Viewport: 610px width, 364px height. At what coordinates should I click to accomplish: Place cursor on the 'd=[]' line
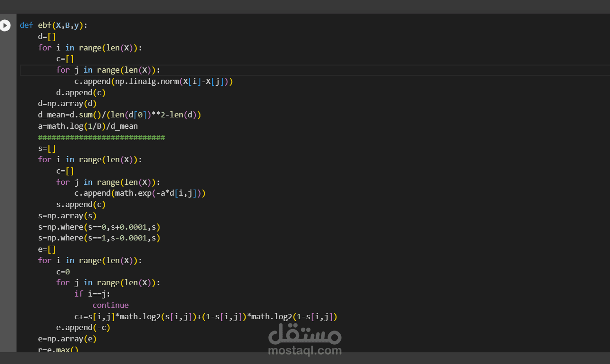(x=47, y=36)
